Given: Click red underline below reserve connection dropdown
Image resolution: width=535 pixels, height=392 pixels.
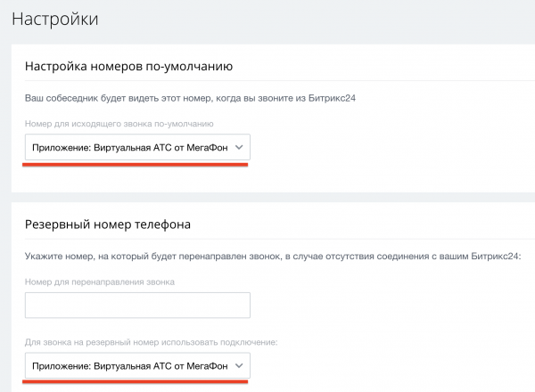Looking at the screenshot, I should click(x=136, y=382).
